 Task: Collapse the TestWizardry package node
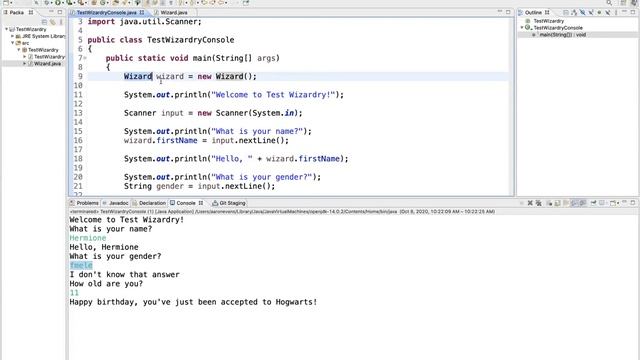click(x=18, y=50)
